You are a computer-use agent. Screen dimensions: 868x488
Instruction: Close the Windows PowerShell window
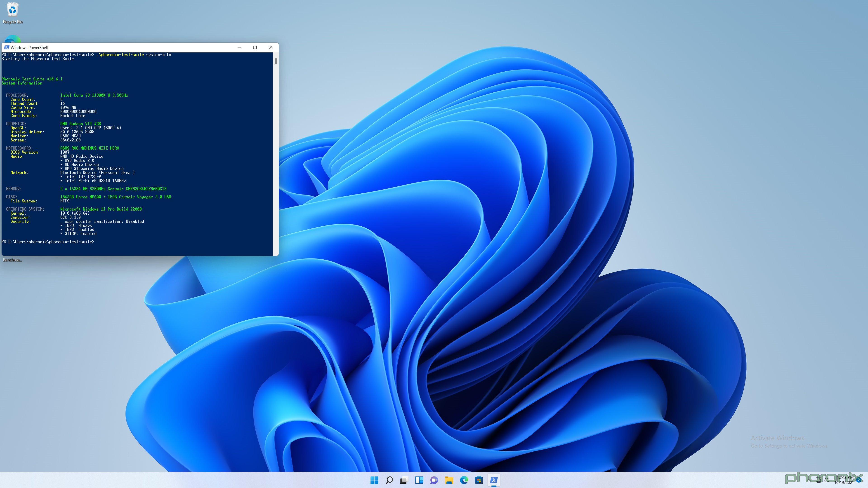tap(271, 47)
